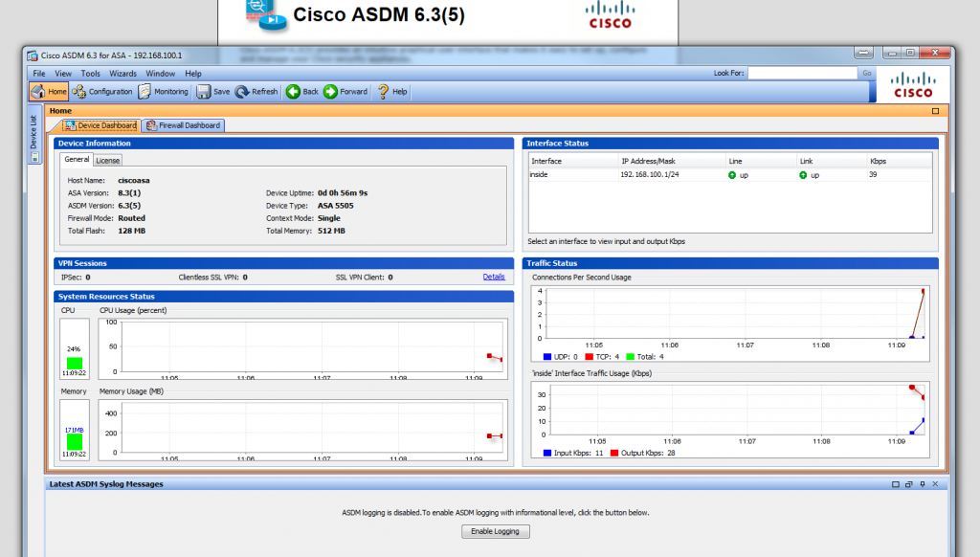Click the green Memory usage bar
980x557 pixels.
tap(75, 442)
